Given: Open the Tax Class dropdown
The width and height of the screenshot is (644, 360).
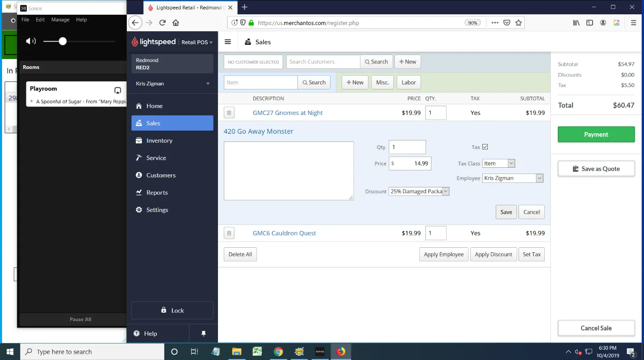Looking at the screenshot, I should pos(499,164).
